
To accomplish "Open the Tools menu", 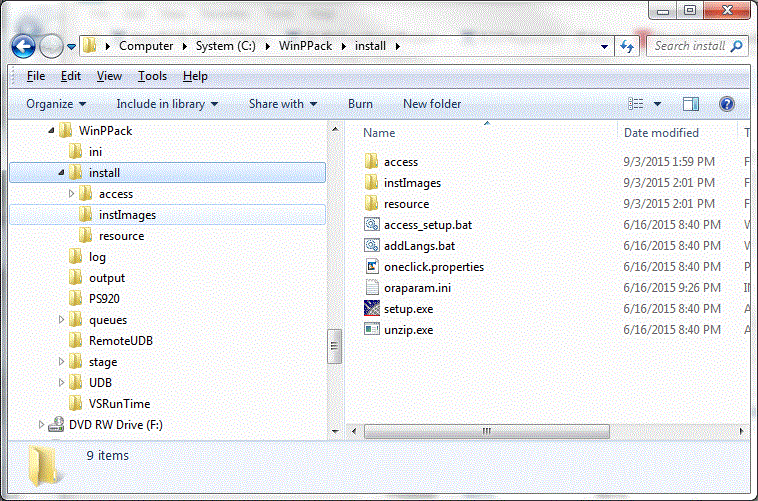I will pos(152,76).
